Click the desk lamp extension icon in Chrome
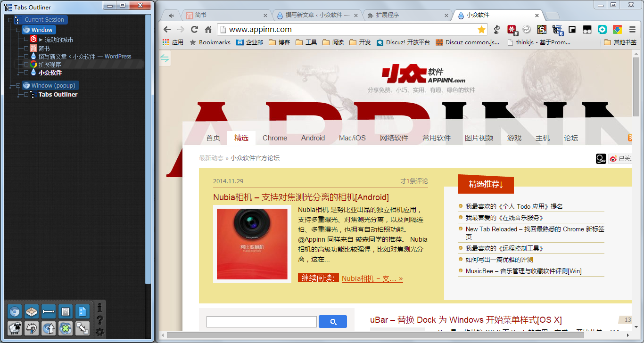Image resolution: width=644 pixels, height=343 pixels. coord(497,29)
